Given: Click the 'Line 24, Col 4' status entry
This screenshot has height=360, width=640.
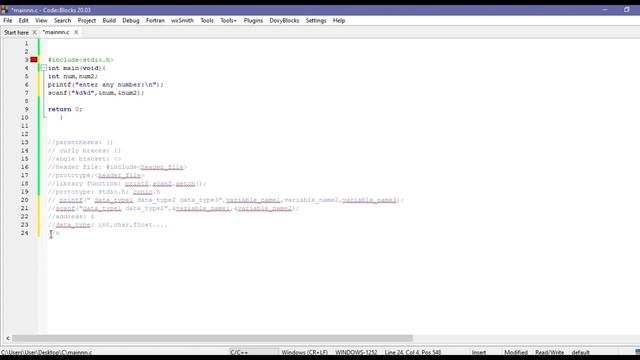Looking at the screenshot, I should pos(413,352).
